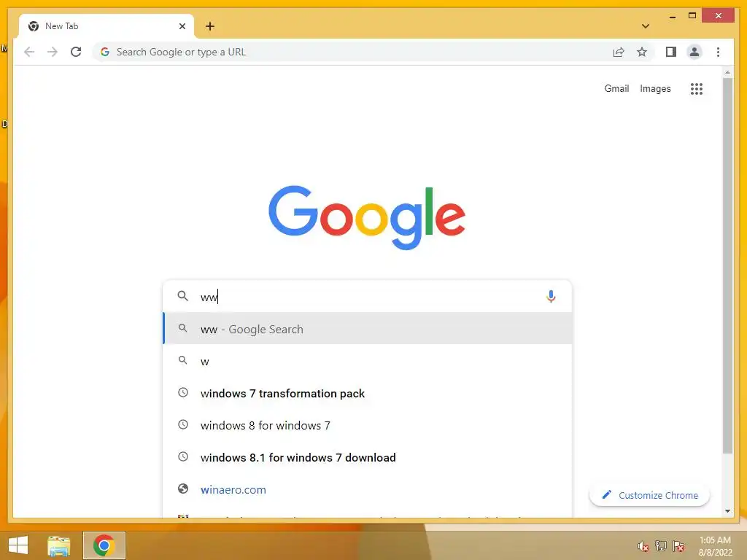Maximize the Chrome window
The image size is (747, 560).
692,16
